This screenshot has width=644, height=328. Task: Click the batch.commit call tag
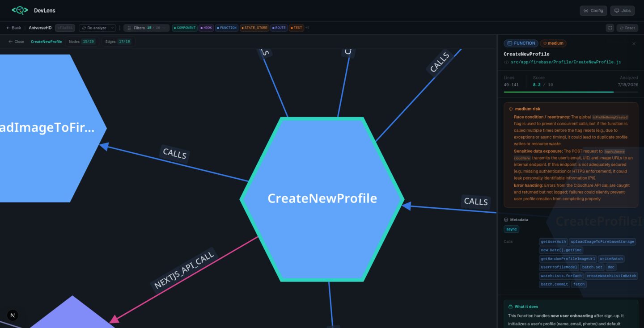[555, 284]
